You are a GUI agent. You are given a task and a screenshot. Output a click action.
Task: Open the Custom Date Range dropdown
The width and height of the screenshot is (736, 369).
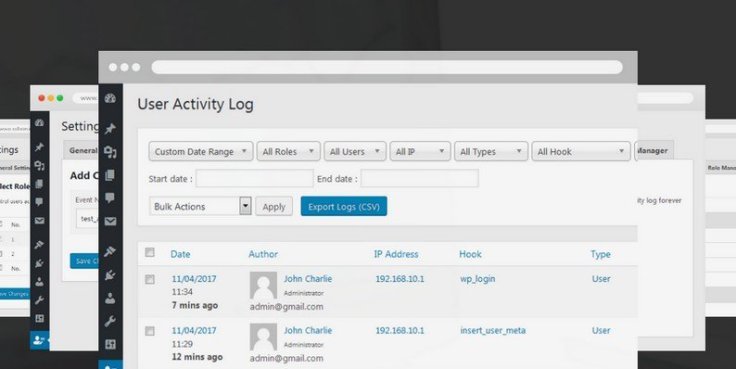201,152
